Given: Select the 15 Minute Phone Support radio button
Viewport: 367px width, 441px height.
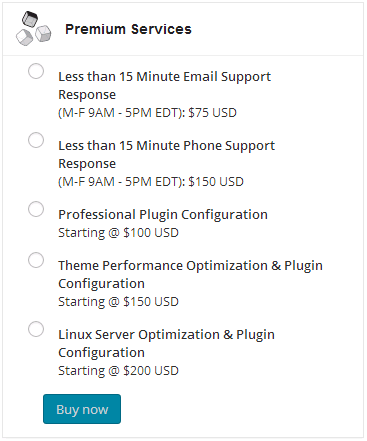Looking at the screenshot, I should tap(36, 140).
